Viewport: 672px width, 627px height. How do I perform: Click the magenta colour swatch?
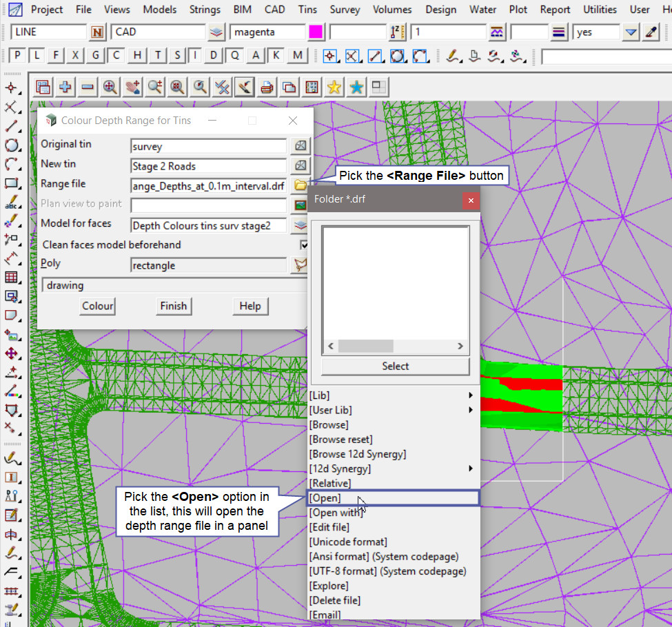click(x=316, y=32)
